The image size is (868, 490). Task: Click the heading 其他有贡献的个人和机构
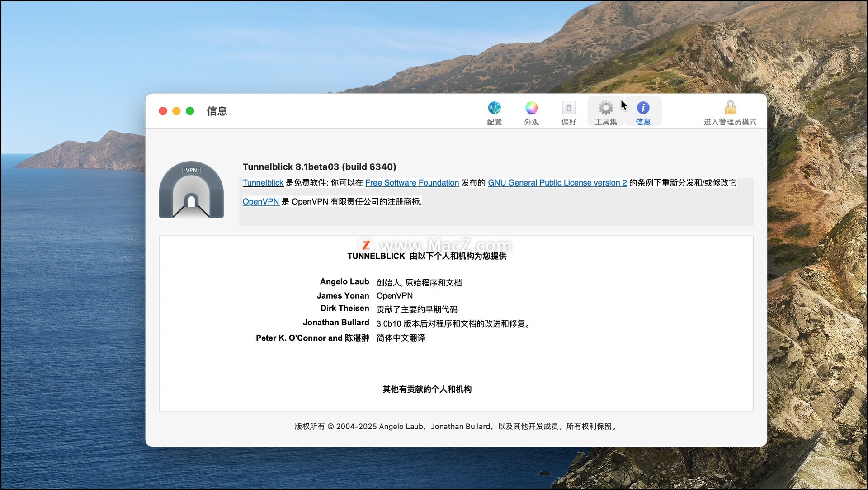click(x=427, y=390)
